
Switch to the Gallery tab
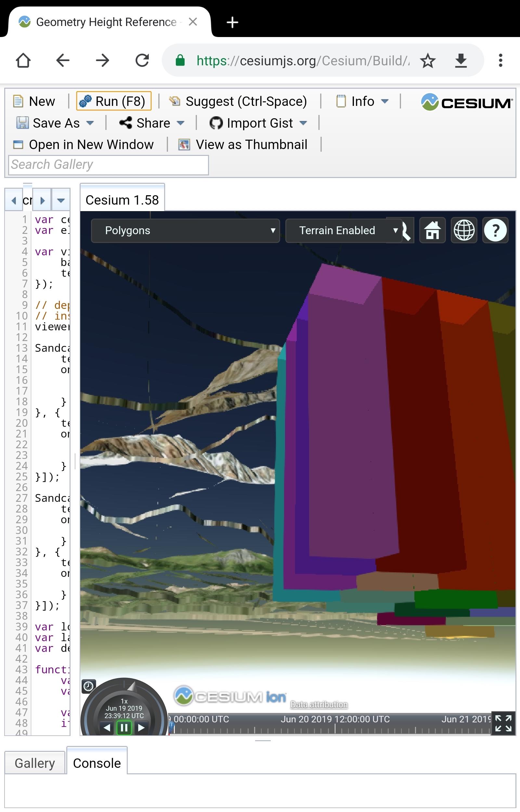tap(35, 763)
